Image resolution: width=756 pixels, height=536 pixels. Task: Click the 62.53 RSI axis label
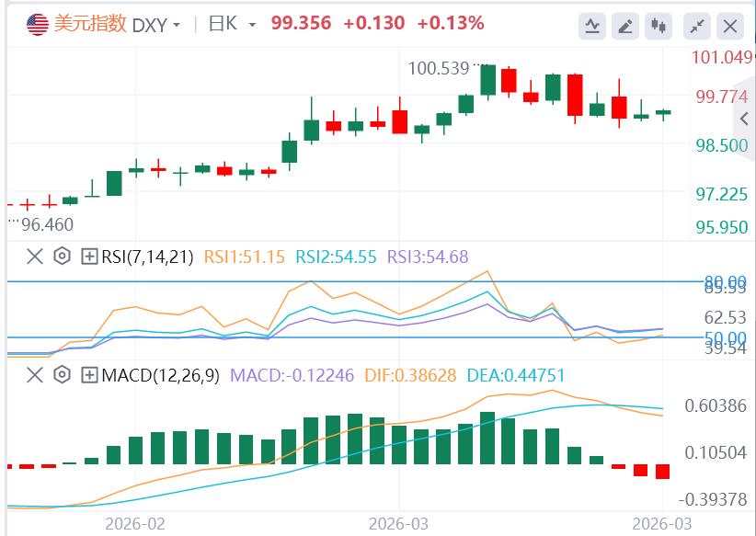click(x=725, y=318)
